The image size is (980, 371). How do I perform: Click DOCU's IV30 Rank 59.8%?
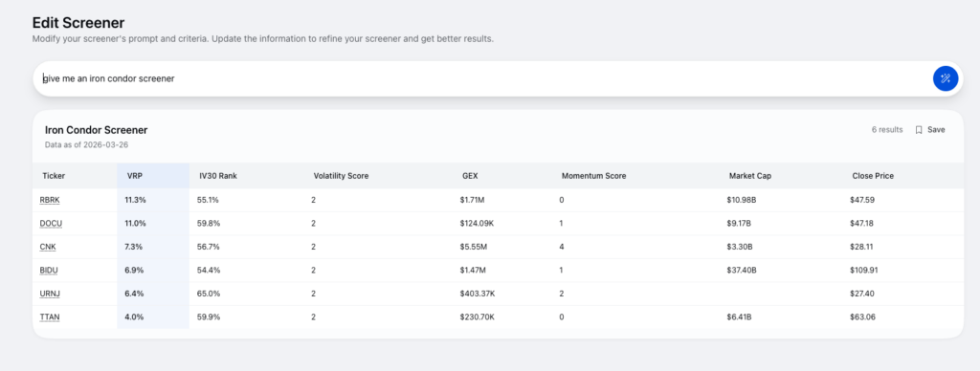pyautogui.click(x=209, y=223)
